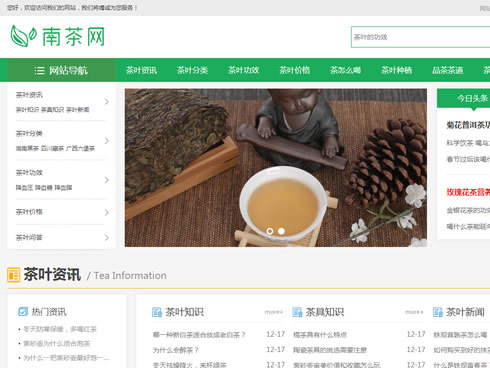Open 茶怎么喝 in the navigation bar
The height and width of the screenshot is (368, 490).
[346, 70]
